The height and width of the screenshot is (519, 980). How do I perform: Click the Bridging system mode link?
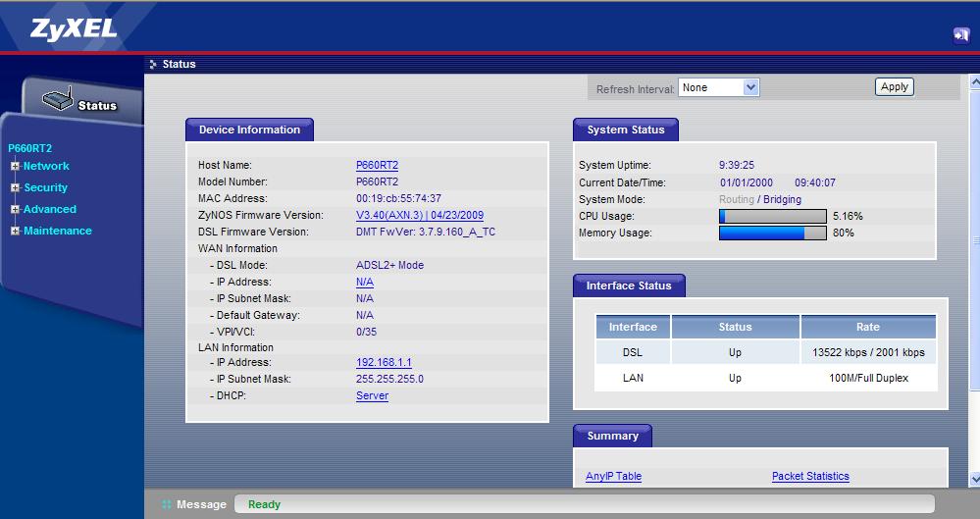click(x=782, y=199)
